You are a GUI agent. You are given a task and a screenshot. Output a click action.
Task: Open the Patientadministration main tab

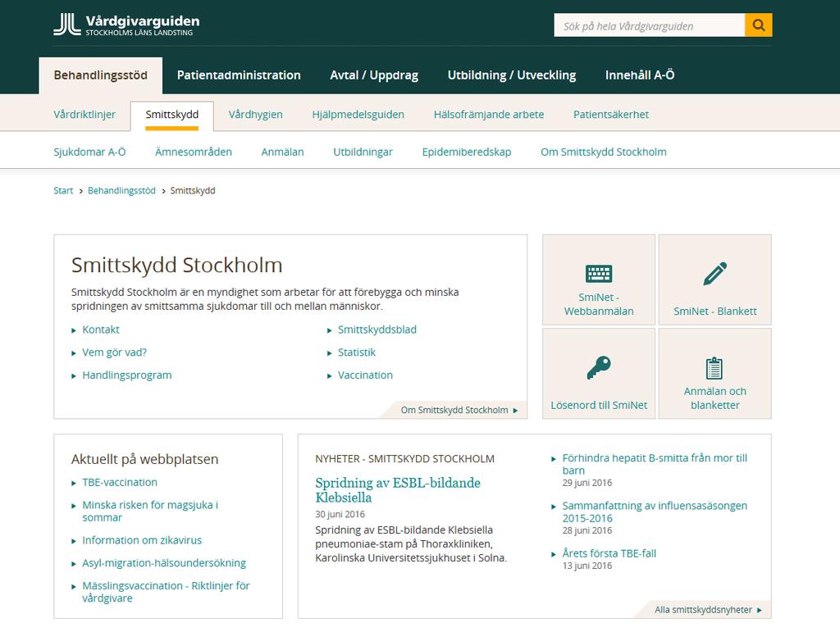tap(239, 75)
